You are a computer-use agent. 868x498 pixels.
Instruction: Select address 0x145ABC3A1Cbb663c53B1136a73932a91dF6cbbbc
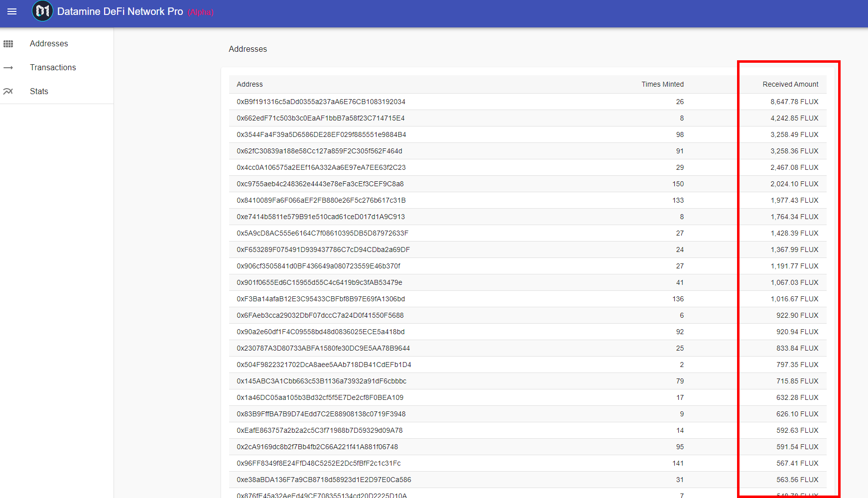point(321,381)
